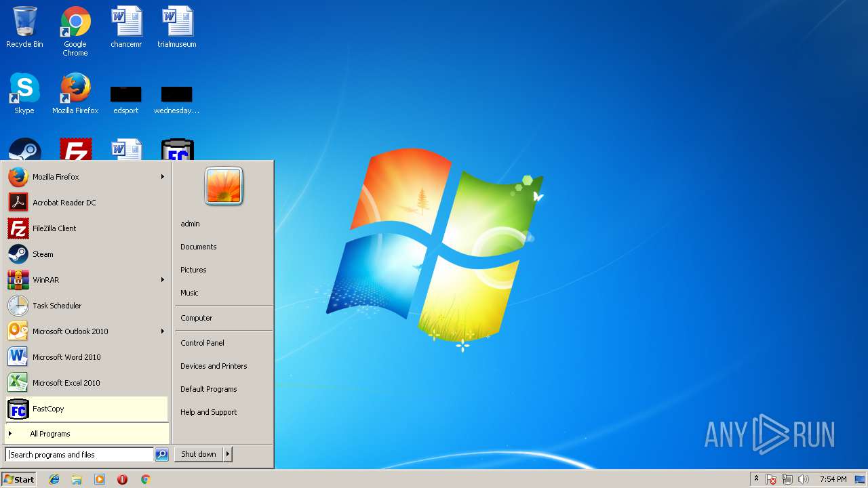The height and width of the screenshot is (488, 868).
Task: Open Internet Explorer from taskbar
Action: 54,479
